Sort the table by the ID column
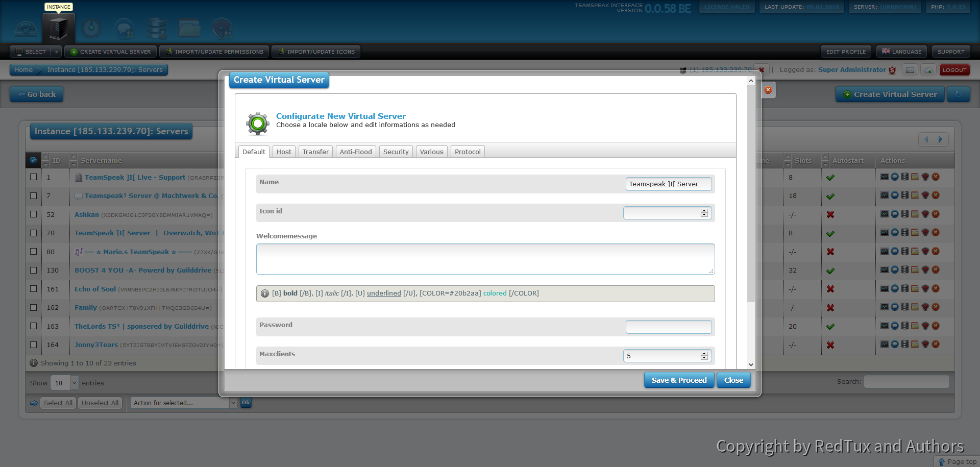980x467 pixels. tap(56, 160)
